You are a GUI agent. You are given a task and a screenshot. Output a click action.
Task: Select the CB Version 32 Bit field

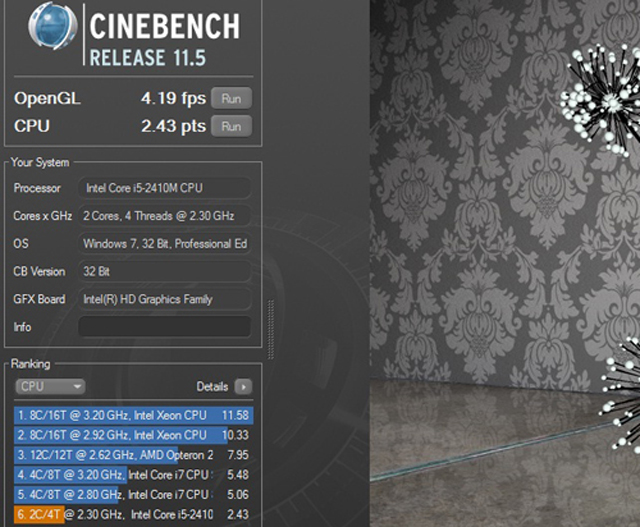[x=164, y=271]
